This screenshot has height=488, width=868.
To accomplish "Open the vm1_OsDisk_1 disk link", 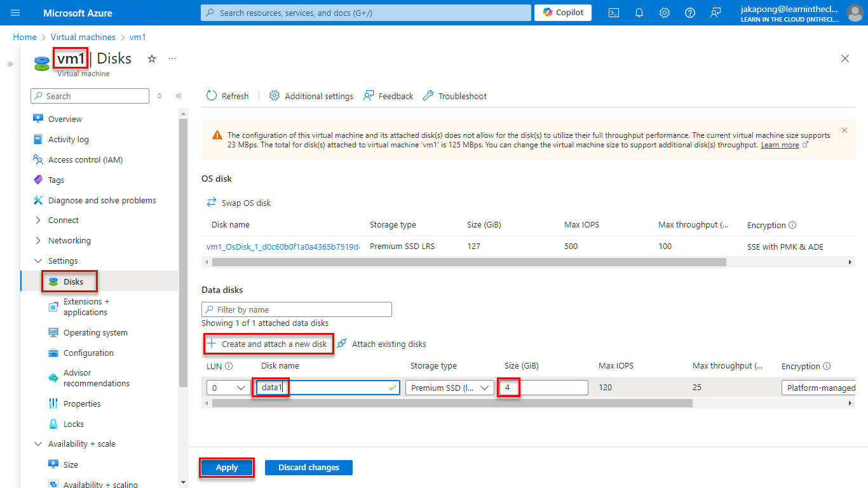I will 283,247.
